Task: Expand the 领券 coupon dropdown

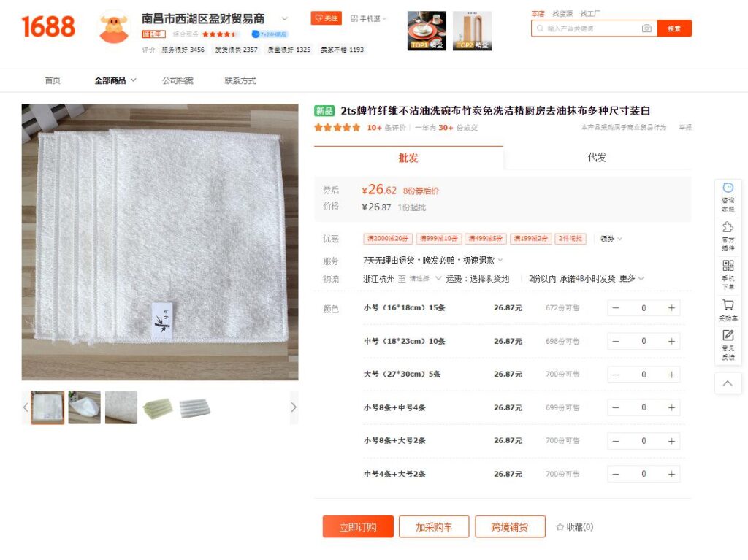Action: pyautogui.click(x=611, y=239)
